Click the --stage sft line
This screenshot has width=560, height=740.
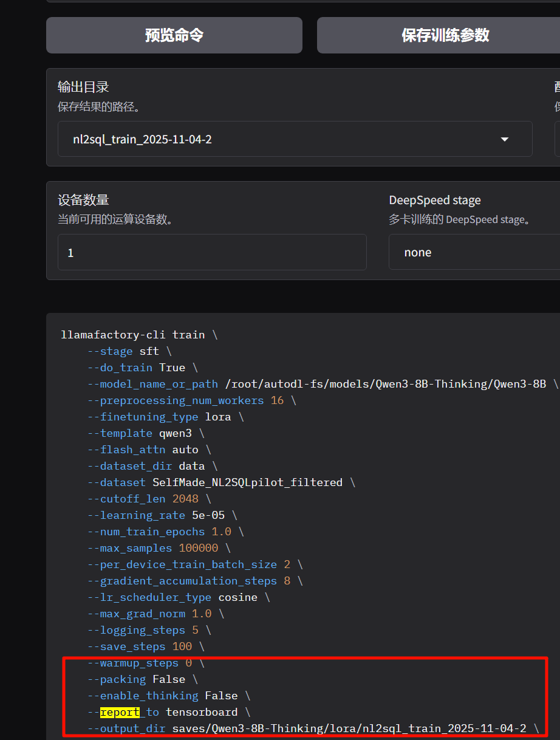[129, 351]
